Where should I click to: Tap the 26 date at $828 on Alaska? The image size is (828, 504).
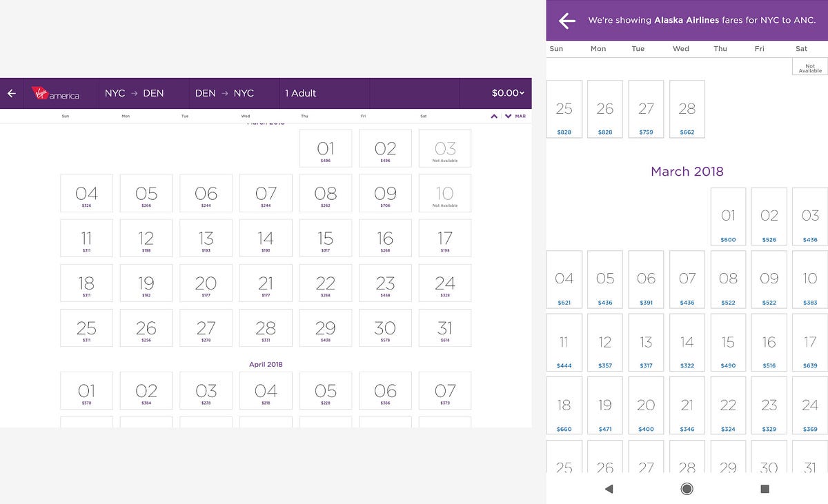pos(605,109)
